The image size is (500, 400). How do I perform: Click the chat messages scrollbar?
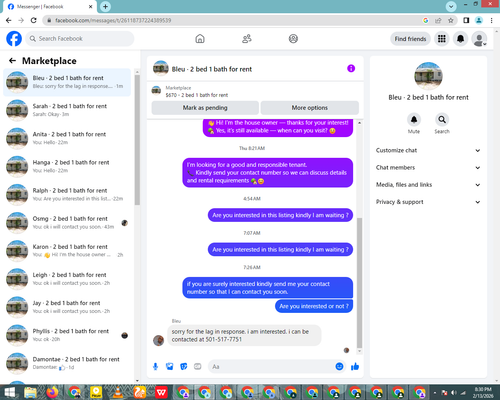click(x=359, y=283)
